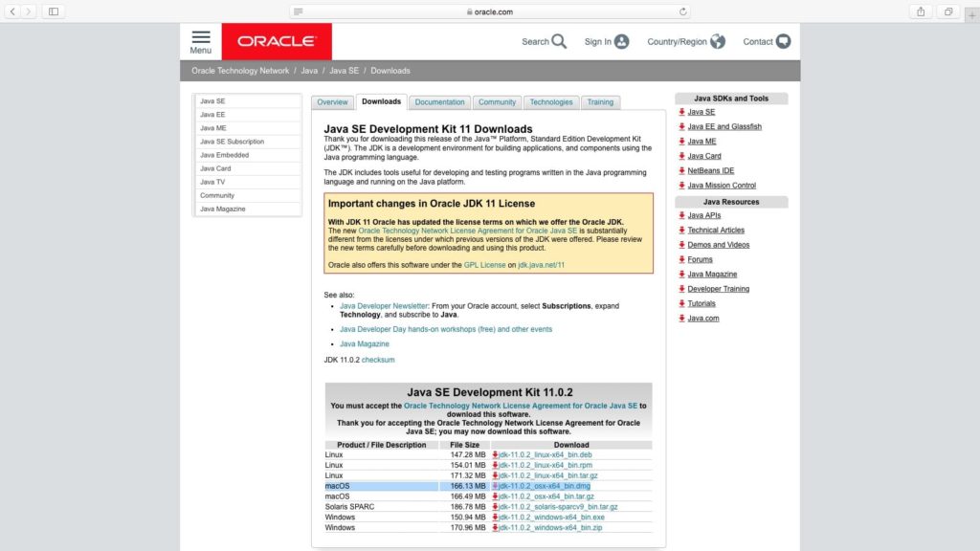
Task: Click Java SE breadcrumb link
Action: coord(344,71)
